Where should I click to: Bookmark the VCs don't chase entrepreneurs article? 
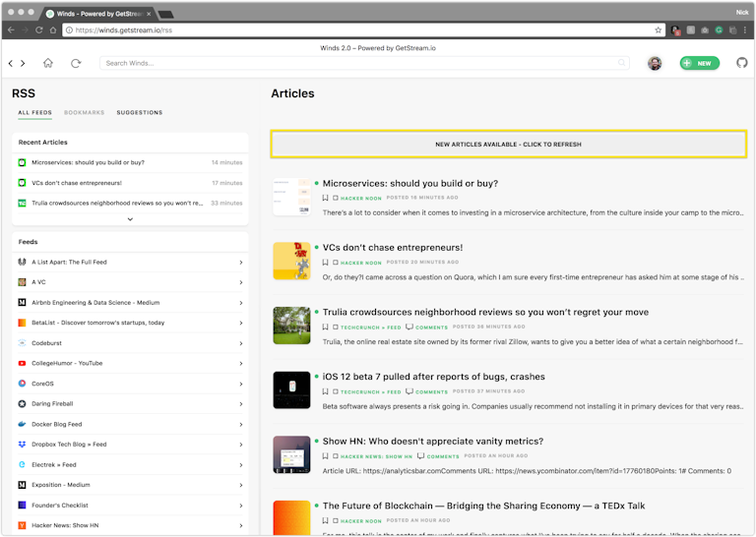tap(326, 262)
